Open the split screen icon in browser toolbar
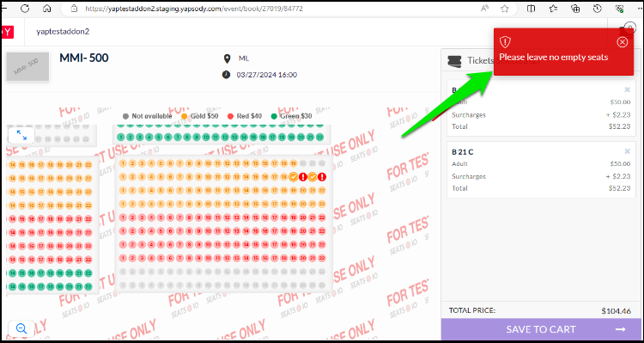644x343 pixels. tap(531, 9)
